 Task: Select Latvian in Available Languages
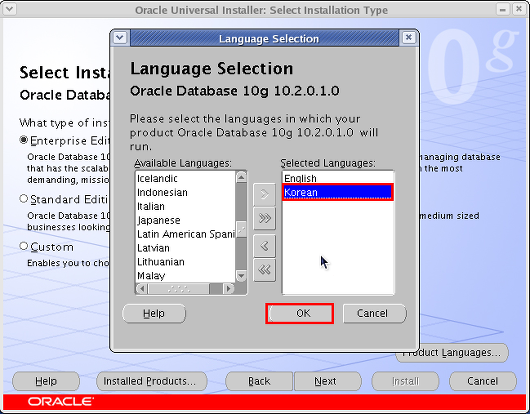(185, 248)
